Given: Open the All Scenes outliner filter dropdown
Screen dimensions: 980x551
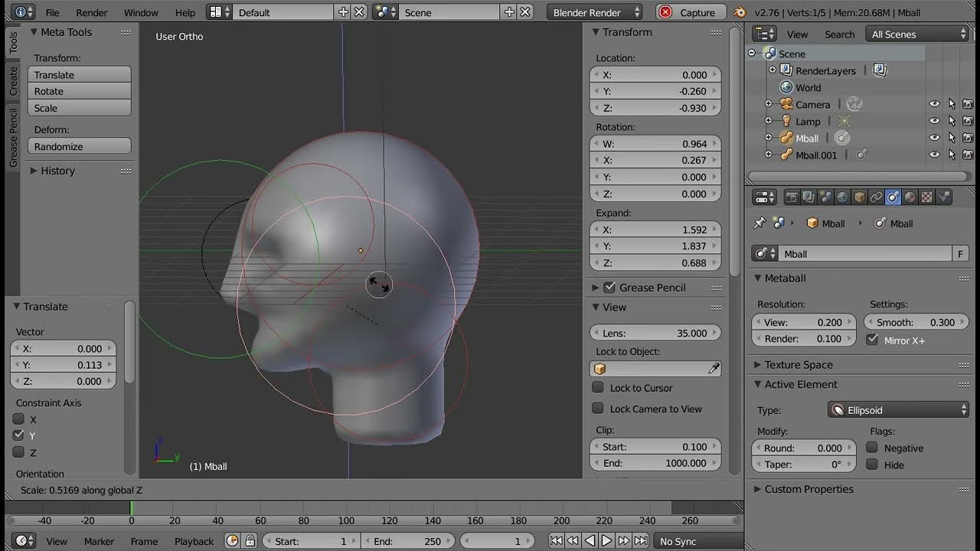Looking at the screenshot, I should [x=918, y=34].
